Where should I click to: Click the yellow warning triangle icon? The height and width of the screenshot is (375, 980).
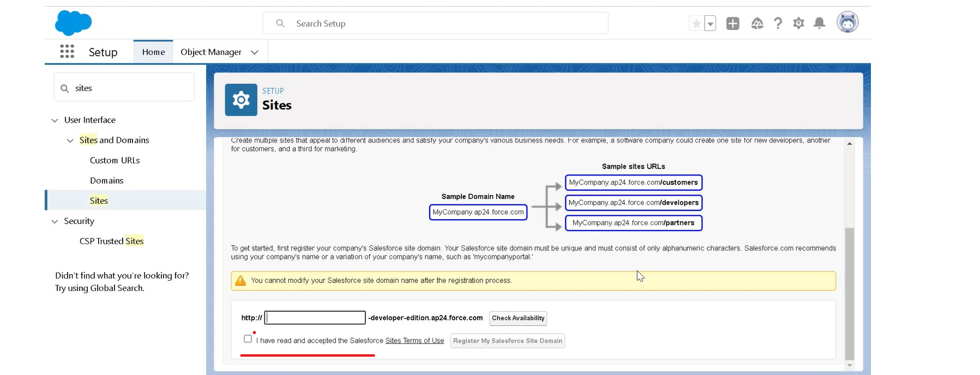point(241,281)
